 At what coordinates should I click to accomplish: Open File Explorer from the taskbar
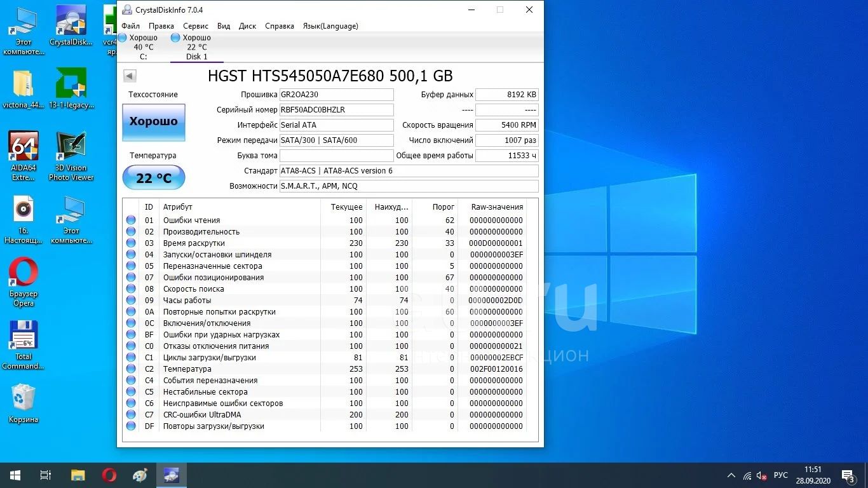click(x=78, y=475)
